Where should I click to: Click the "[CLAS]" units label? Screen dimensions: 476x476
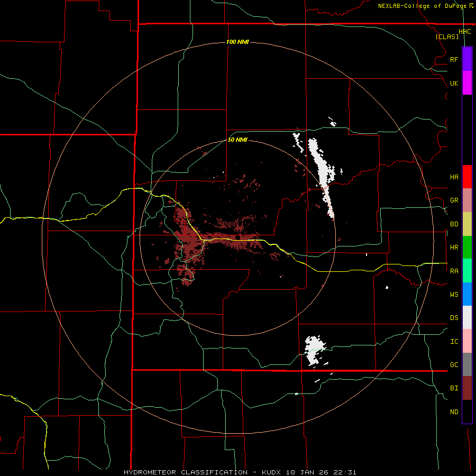(x=447, y=36)
